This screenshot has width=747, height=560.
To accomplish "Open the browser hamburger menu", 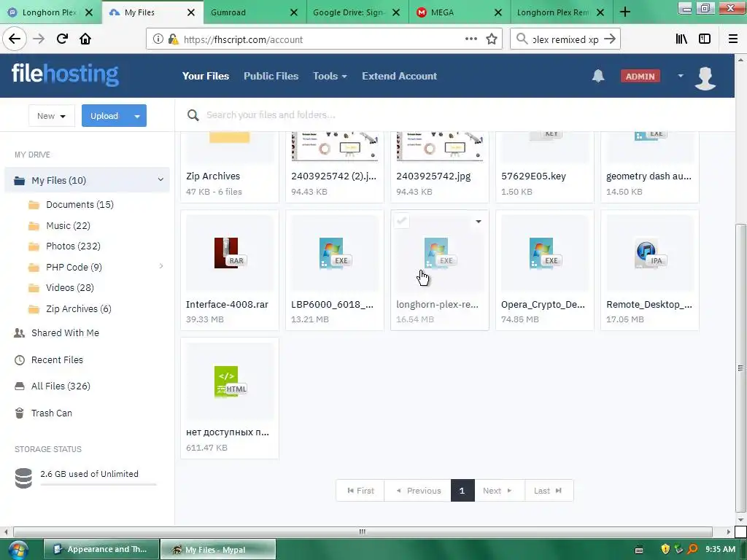I will coord(732,39).
